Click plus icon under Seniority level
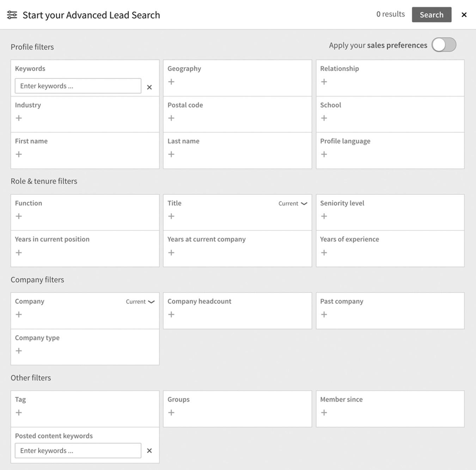Screen dimensions: 476x470 [x=324, y=216]
